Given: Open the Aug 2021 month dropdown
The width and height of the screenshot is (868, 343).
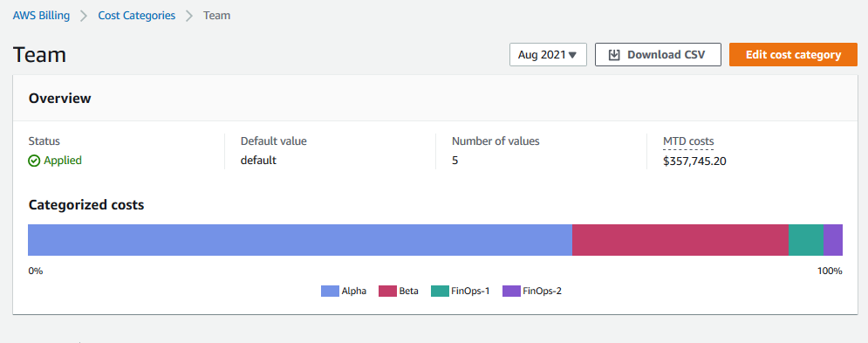Looking at the screenshot, I should 548,55.
